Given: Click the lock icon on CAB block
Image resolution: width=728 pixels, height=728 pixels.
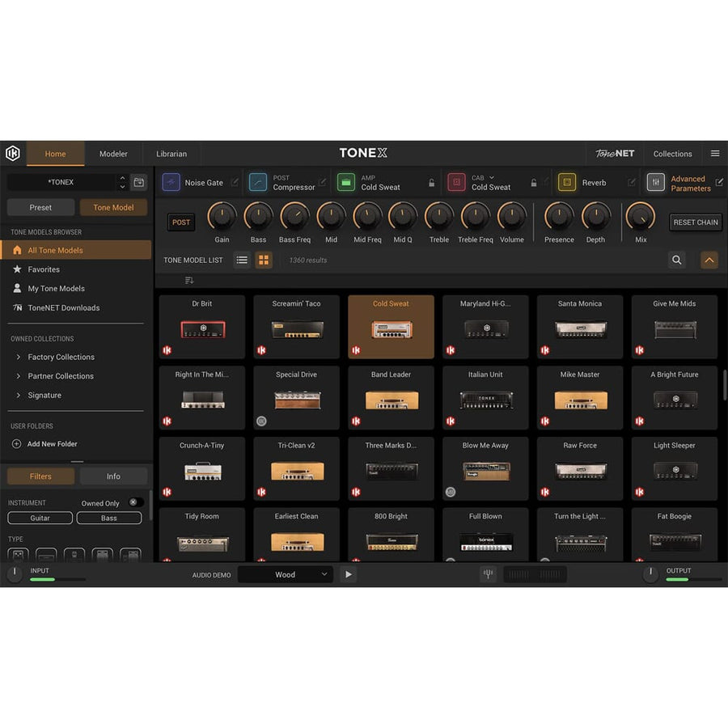Looking at the screenshot, I should click(x=534, y=183).
